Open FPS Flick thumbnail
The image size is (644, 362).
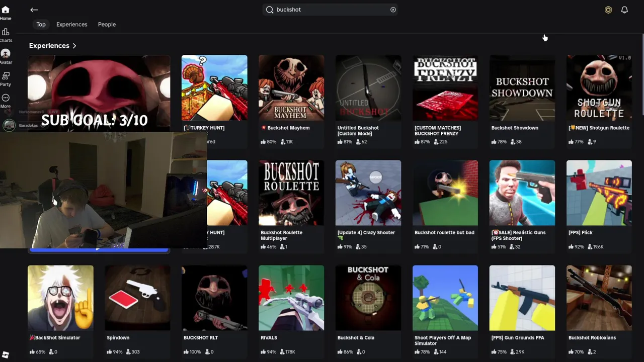pos(599,193)
